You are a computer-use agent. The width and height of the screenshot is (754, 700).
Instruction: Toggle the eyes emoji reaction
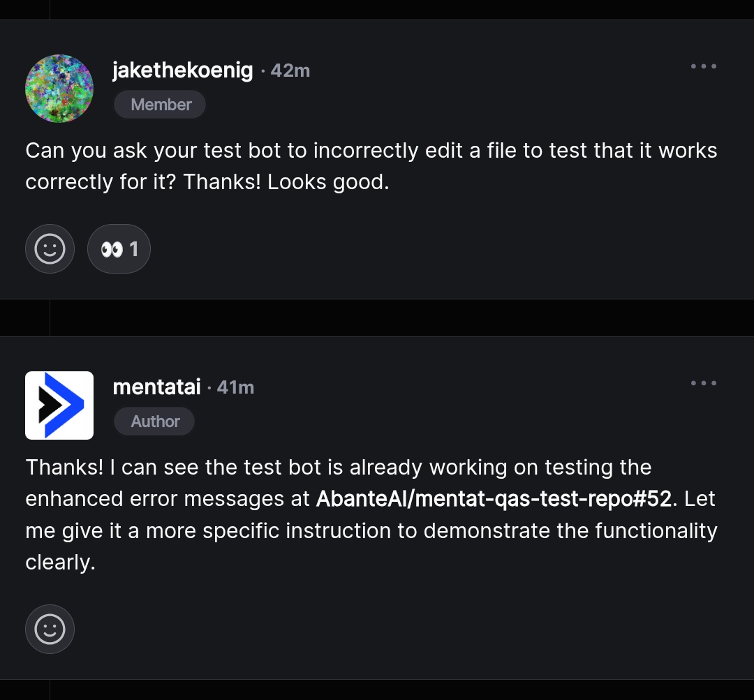[119, 249]
